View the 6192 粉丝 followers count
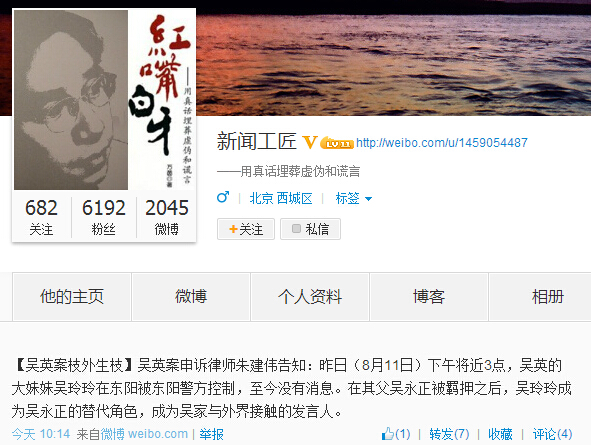 104,217
